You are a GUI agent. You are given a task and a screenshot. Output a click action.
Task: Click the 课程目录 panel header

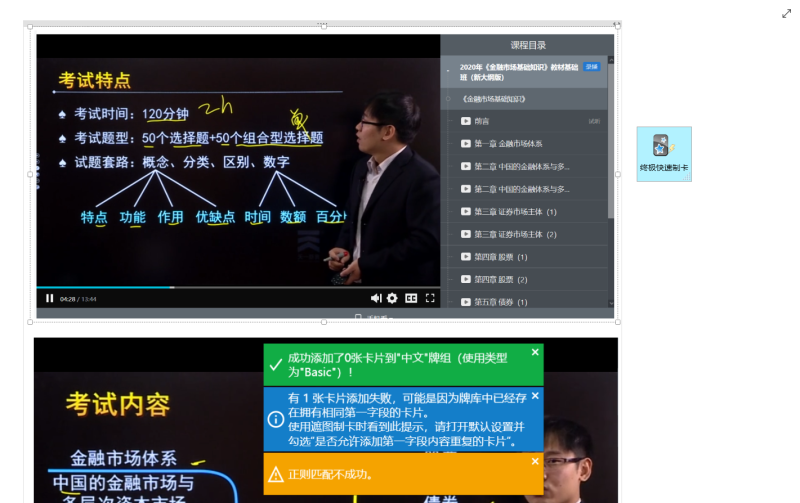pyautogui.click(x=528, y=45)
